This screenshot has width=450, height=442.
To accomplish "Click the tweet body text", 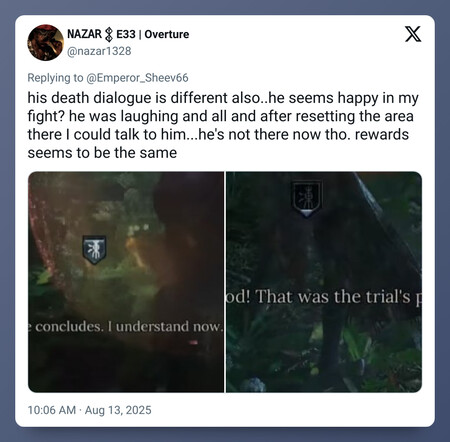I will 223,125.
